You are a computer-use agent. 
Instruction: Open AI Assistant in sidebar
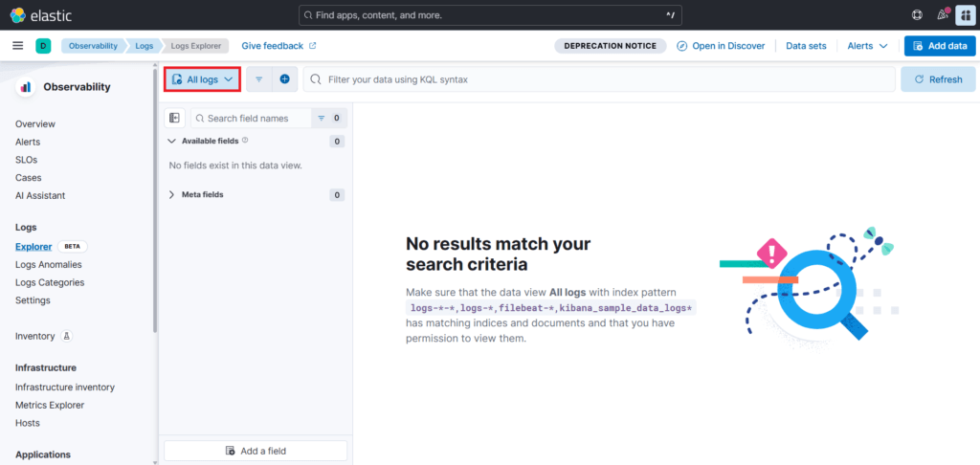(x=40, y=195)
